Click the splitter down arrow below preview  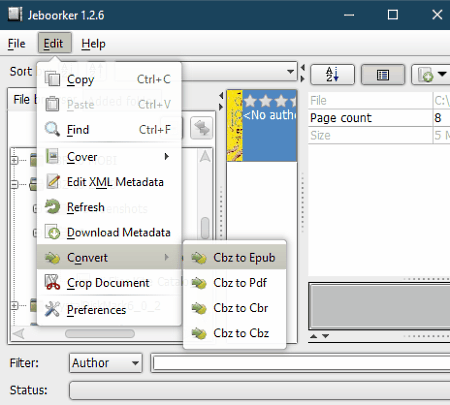click(x=326, y=336)
